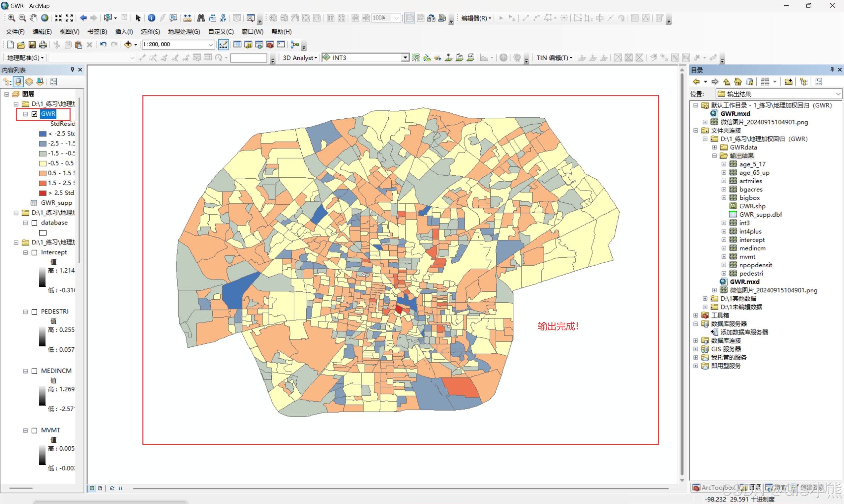Open the map scale dropdown
Screen dimensions: 844x504
point(211,44)
